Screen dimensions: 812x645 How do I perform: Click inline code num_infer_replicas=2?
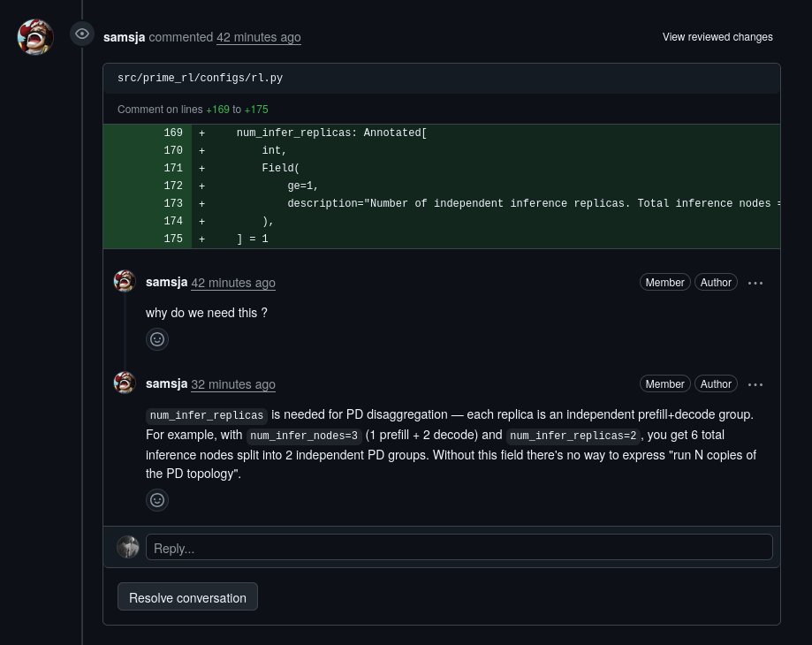point(573,436)
